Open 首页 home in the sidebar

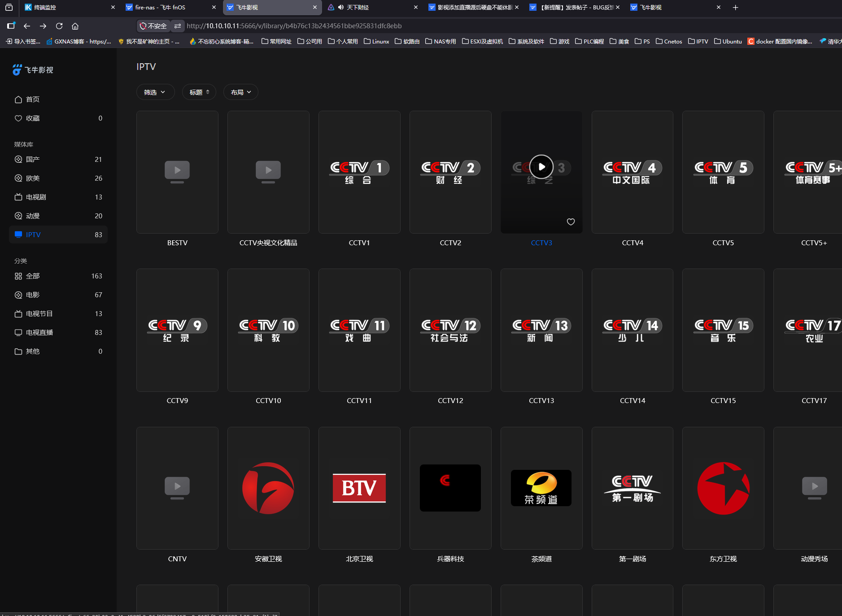click(x=58, y=100)
